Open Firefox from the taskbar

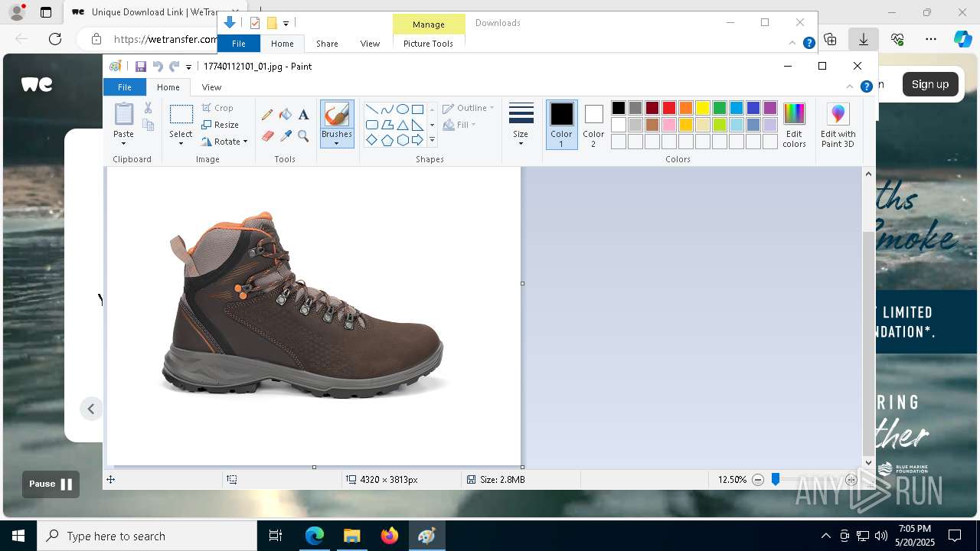pyautogui.click(x=389, y=536)
